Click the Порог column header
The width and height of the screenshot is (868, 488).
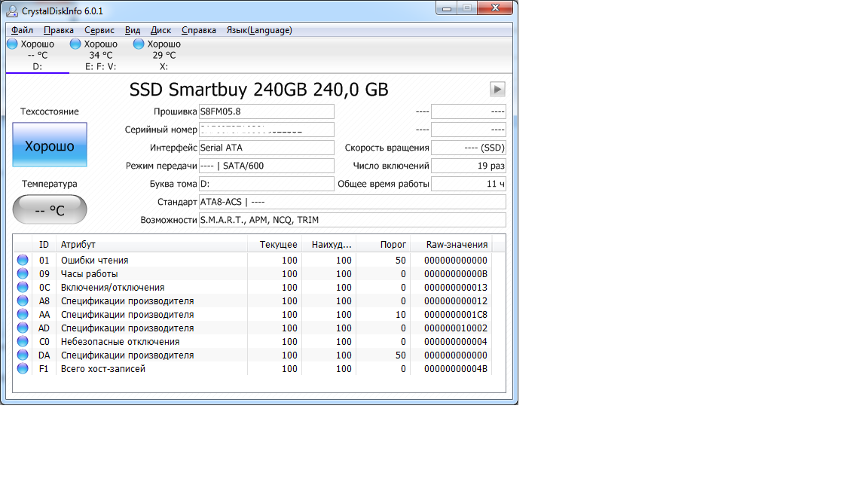coord(383,245)
